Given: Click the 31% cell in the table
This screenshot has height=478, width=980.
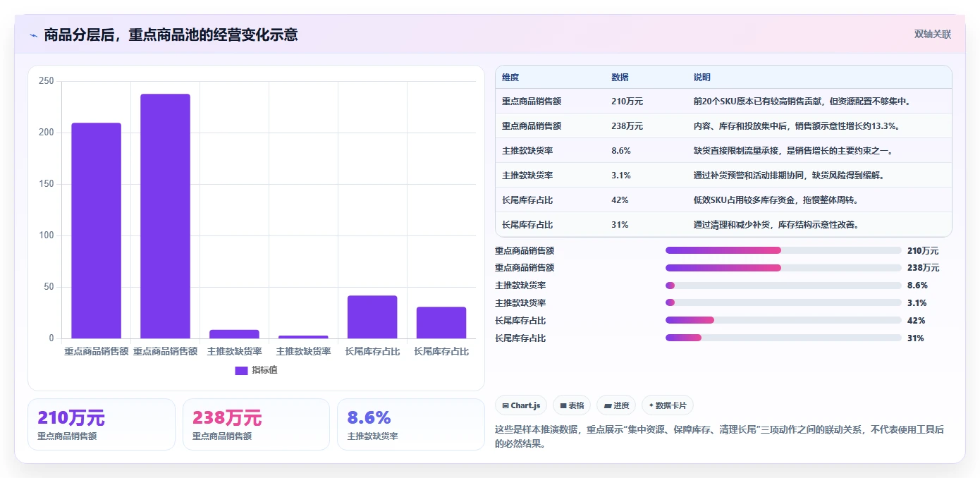Looking at the screenshot, I should tap(620, 225).
